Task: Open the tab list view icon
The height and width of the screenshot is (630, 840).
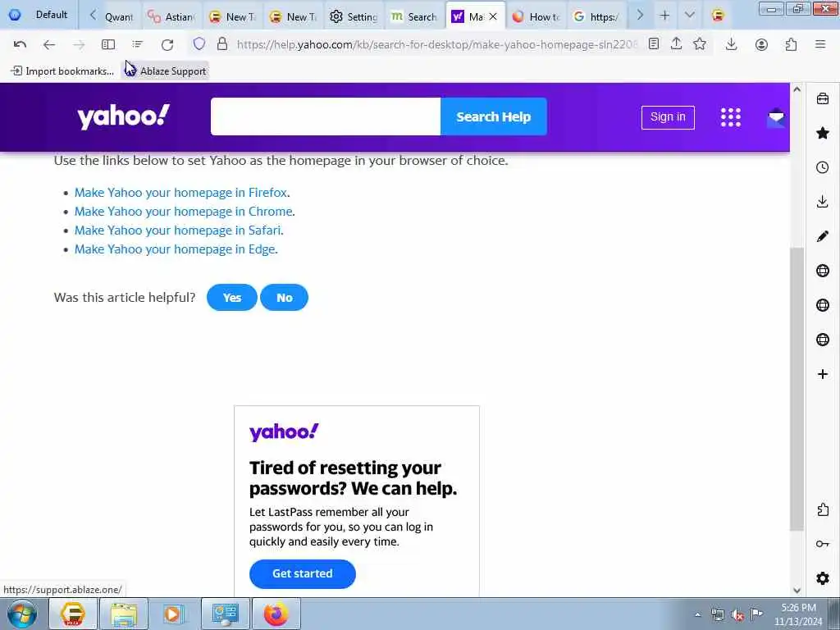Action: click(x=138, y=44)
